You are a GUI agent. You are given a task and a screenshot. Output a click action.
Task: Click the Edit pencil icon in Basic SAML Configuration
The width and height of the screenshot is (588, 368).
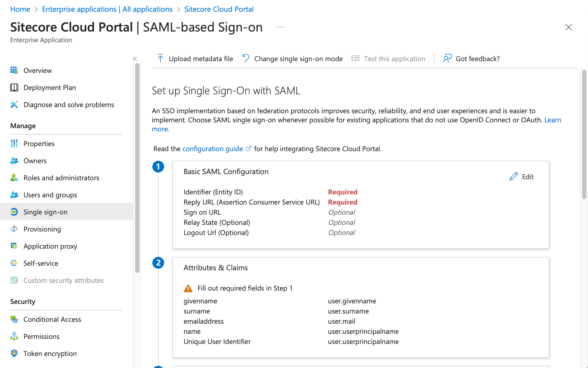click(x=513, y=177)
